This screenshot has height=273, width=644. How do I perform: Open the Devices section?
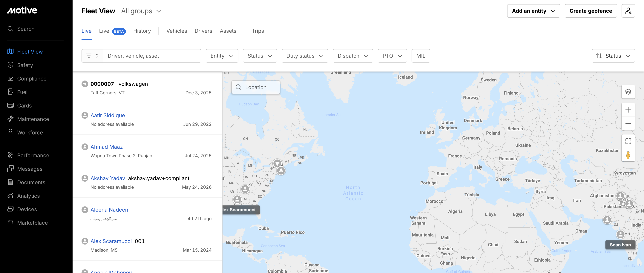click(22, 210)
